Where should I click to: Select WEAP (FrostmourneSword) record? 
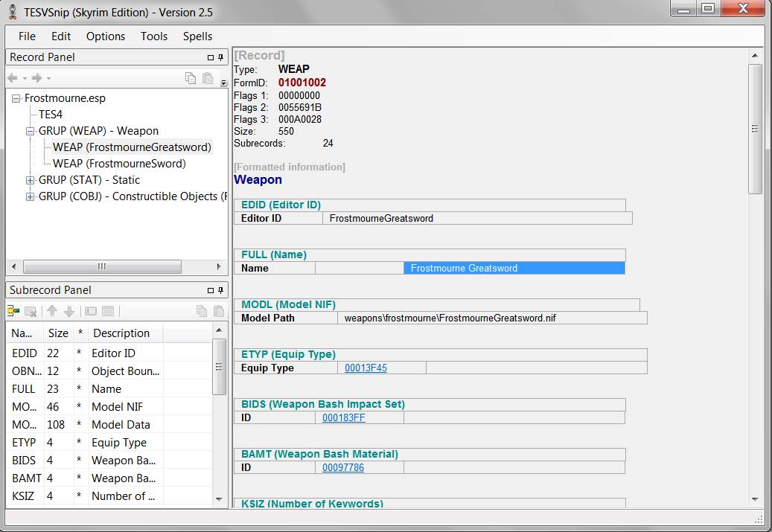(120, 164)
